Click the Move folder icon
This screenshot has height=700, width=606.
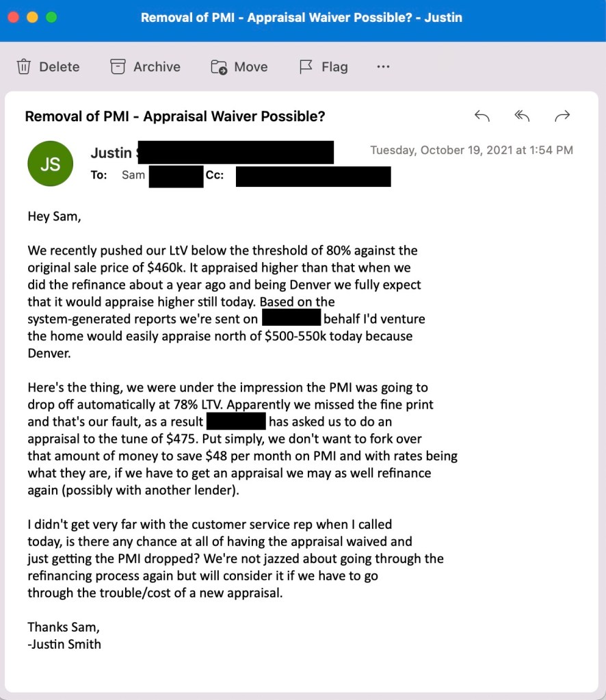click(219, 67)
